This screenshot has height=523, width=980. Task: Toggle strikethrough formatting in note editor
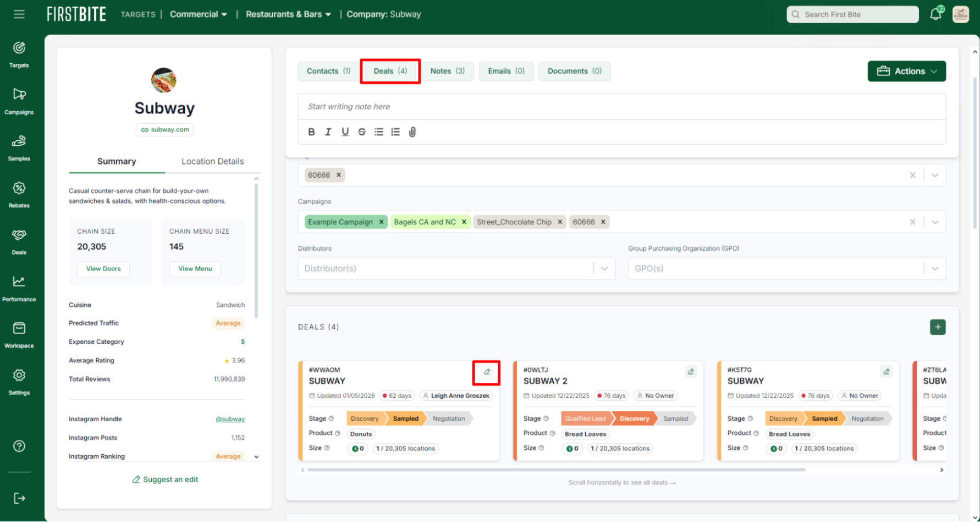click(362, 132)
